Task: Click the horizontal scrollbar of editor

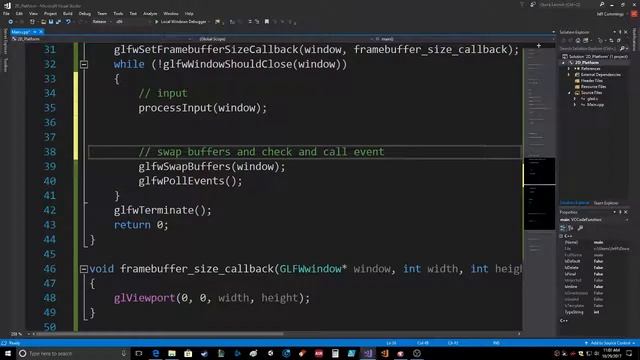Action: [x=159, y=334]
